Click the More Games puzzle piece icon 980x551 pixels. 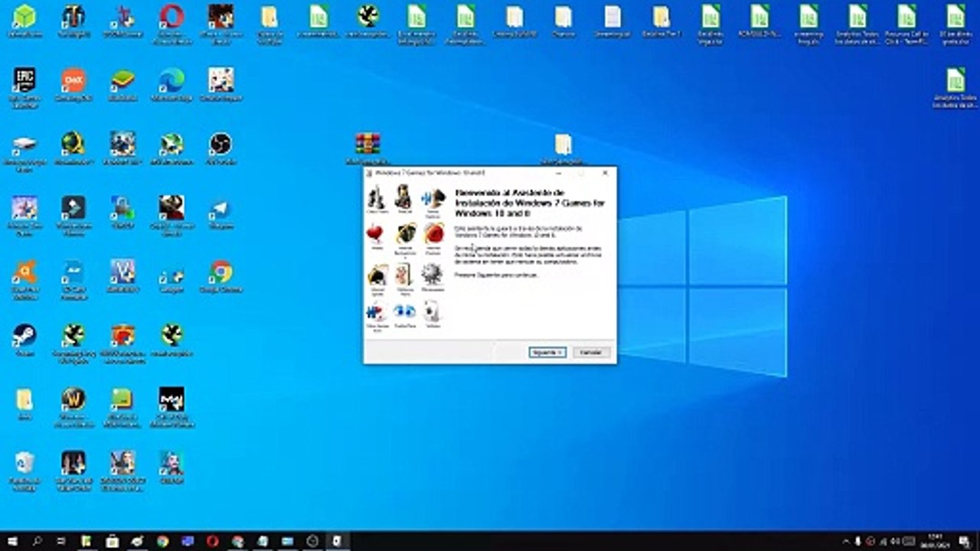coord(375,311)
